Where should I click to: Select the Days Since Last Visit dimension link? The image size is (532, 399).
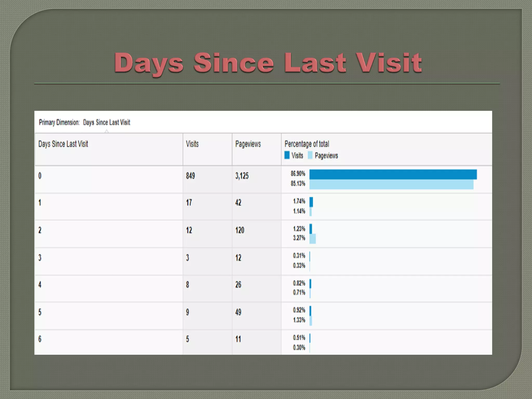tap(107, 122)
